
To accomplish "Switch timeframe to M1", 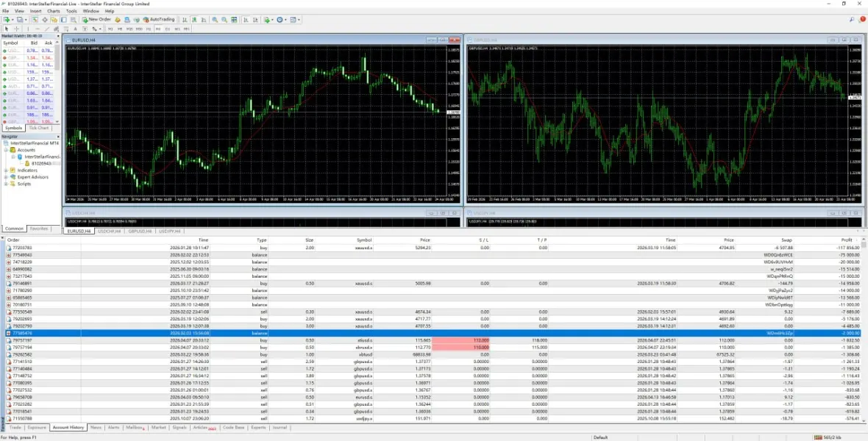I will pos(110,29).
